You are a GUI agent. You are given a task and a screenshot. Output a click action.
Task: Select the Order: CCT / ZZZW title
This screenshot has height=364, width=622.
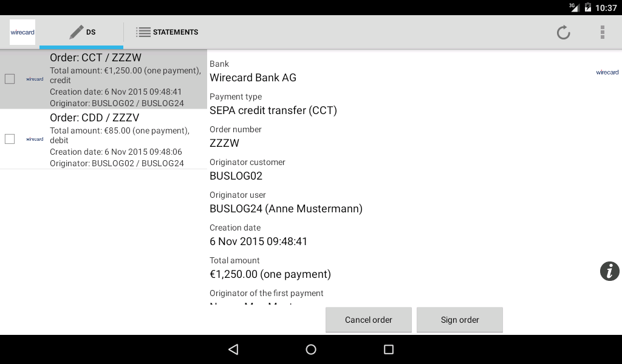pos(95,58)
